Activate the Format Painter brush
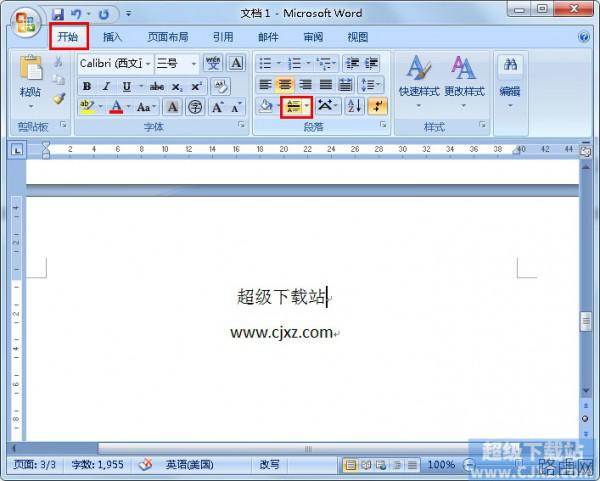 pyautogui.click(x=59, y=98)
